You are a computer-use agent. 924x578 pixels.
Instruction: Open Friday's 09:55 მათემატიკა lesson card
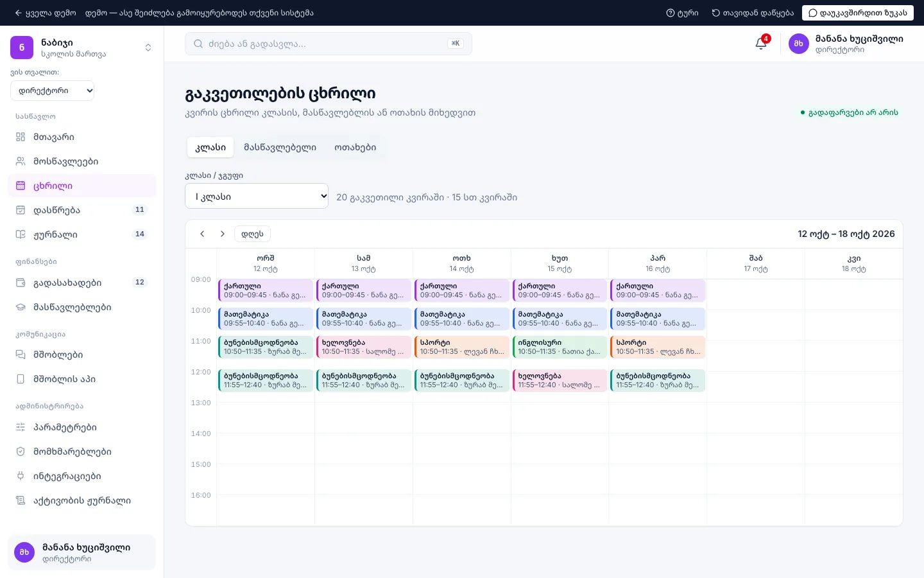click(x=658, y=319)
